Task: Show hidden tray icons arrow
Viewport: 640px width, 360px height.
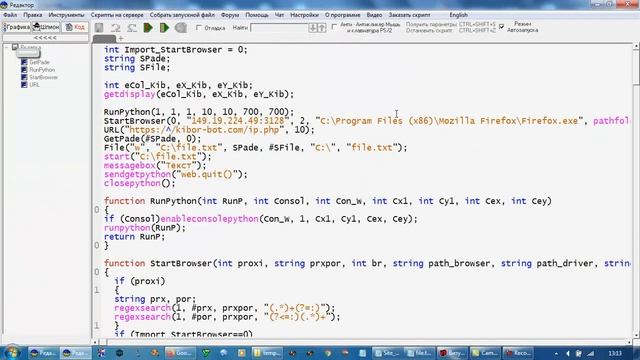Action: tap(556, 353)
